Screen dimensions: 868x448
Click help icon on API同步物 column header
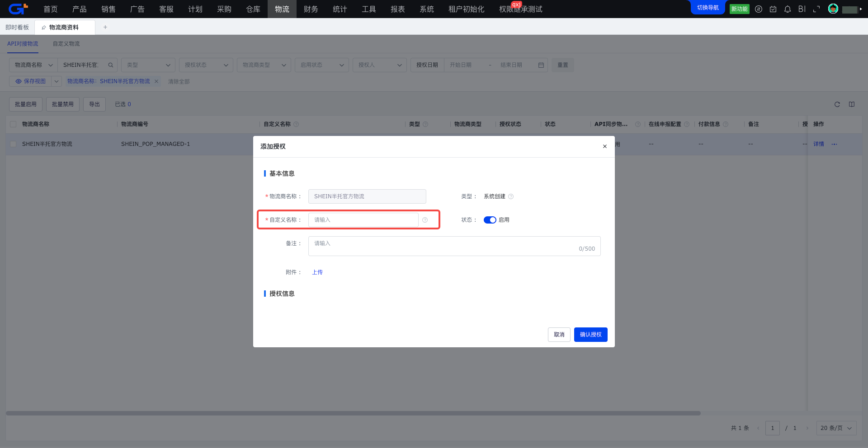638,124
